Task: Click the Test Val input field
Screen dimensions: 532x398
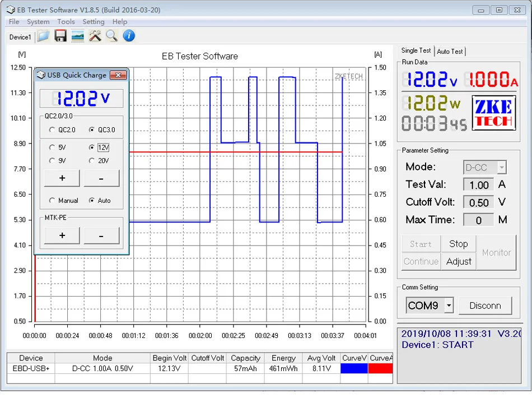Action: click(x=479, y=185)
